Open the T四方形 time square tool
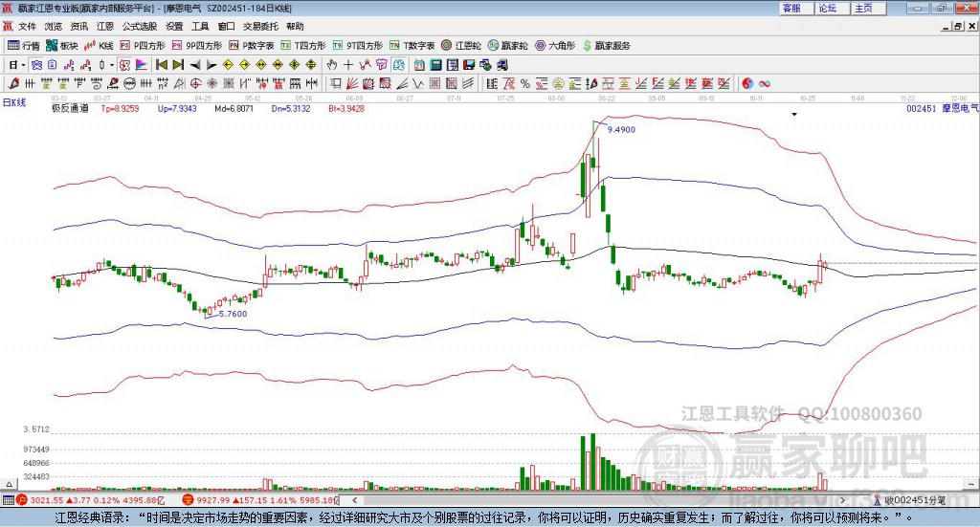Viewport: 980px width, 527px height. tap(303, 46)
